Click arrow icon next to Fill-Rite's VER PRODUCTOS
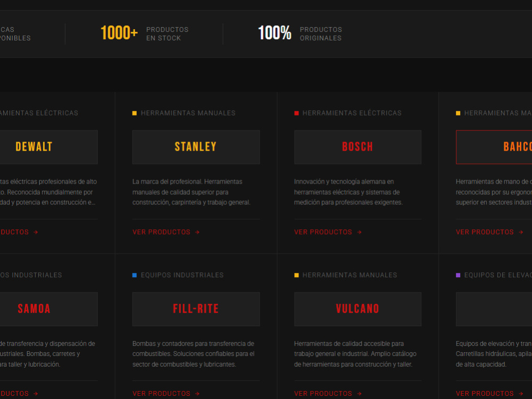 tap(197, 394)
